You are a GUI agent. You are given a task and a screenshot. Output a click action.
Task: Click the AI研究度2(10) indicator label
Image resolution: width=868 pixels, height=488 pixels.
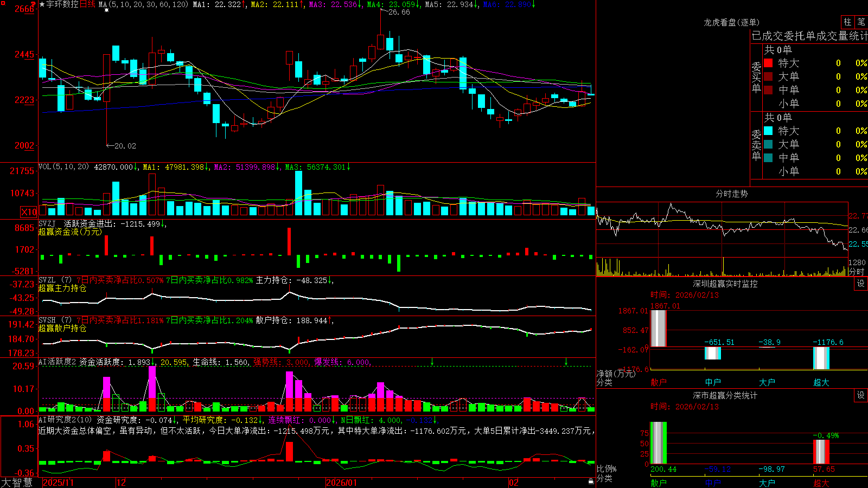[x=65, y=420]
